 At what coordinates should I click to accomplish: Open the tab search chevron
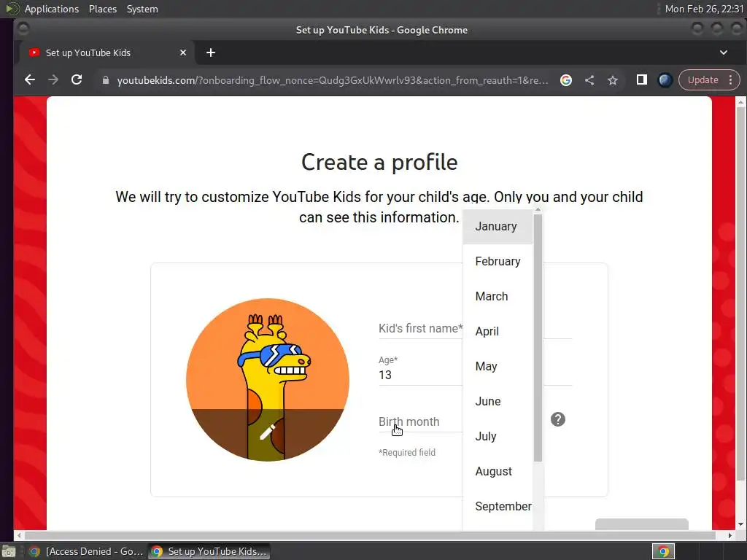723,52
